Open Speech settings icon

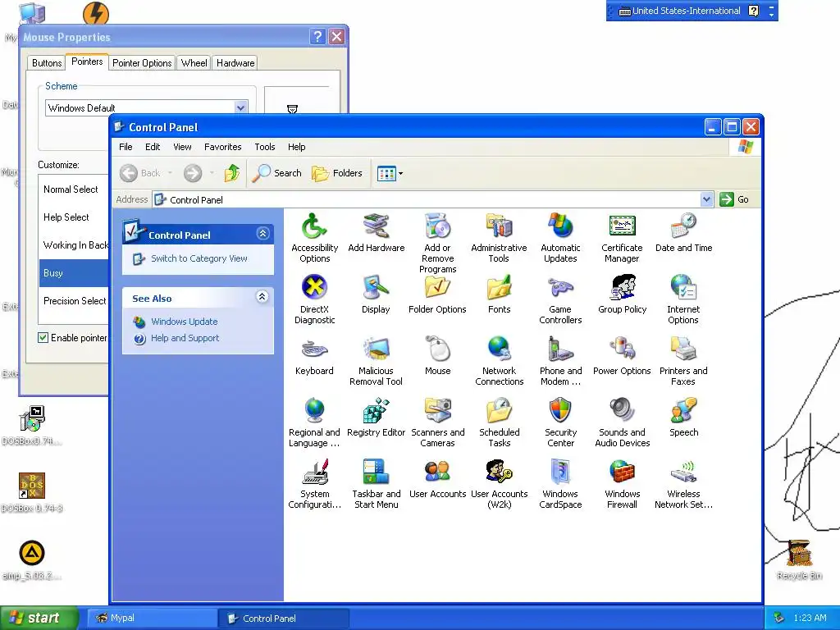click(683, 418)
